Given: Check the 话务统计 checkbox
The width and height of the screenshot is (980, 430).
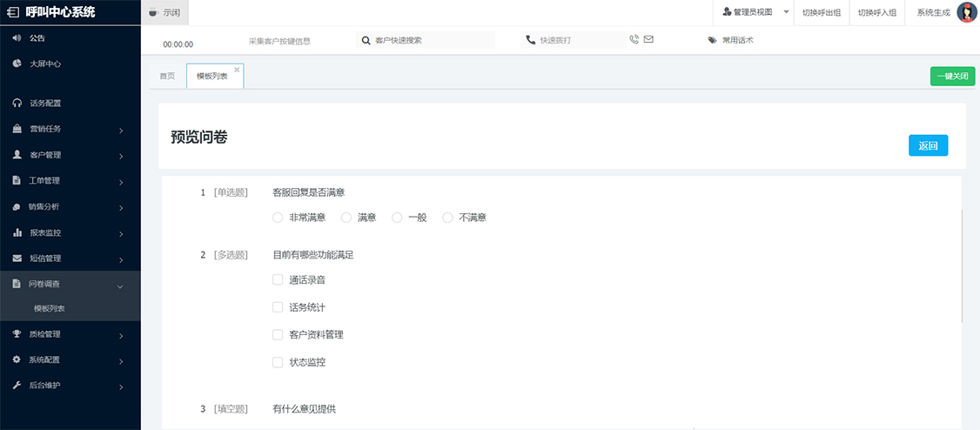Looking at the screenshot, I should tap(279, 307).
